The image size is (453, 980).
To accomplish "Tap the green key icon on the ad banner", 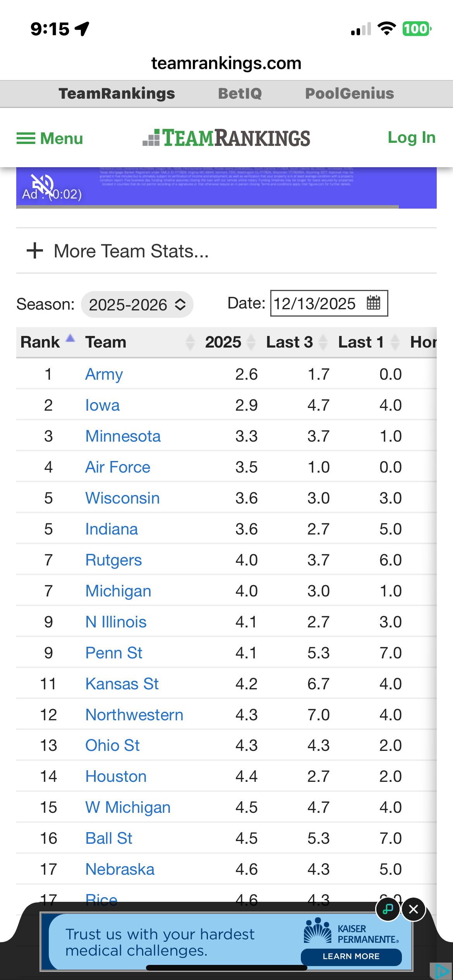I will click(388, 909).
